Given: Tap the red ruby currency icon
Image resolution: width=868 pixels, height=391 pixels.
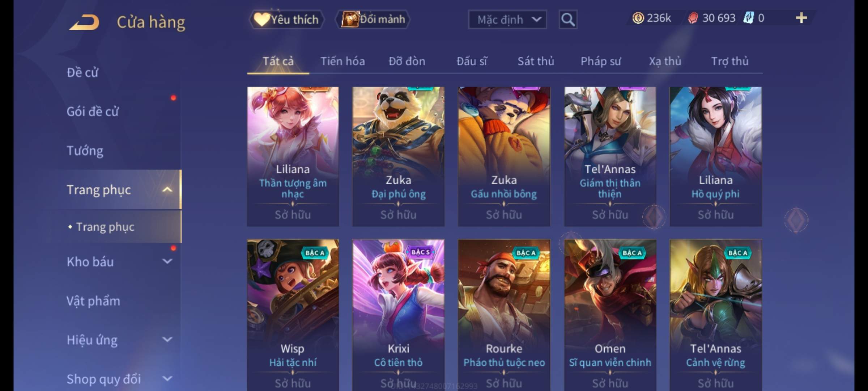Looking at the screenshot, I should point(693,18).
